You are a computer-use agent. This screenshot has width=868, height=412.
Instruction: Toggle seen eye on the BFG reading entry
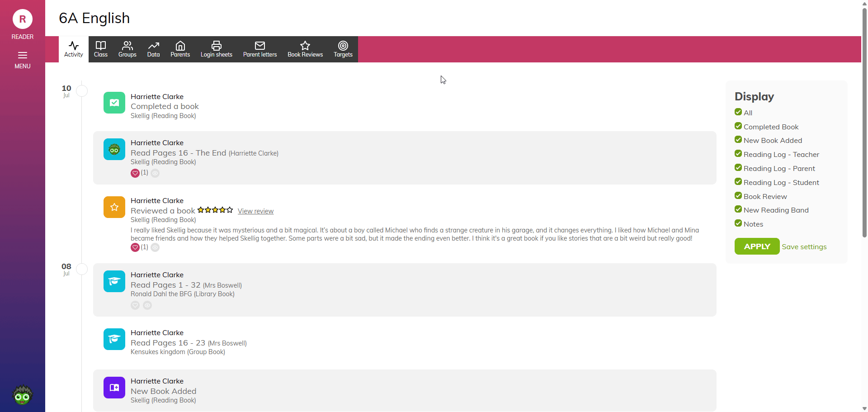coord(147,305)
